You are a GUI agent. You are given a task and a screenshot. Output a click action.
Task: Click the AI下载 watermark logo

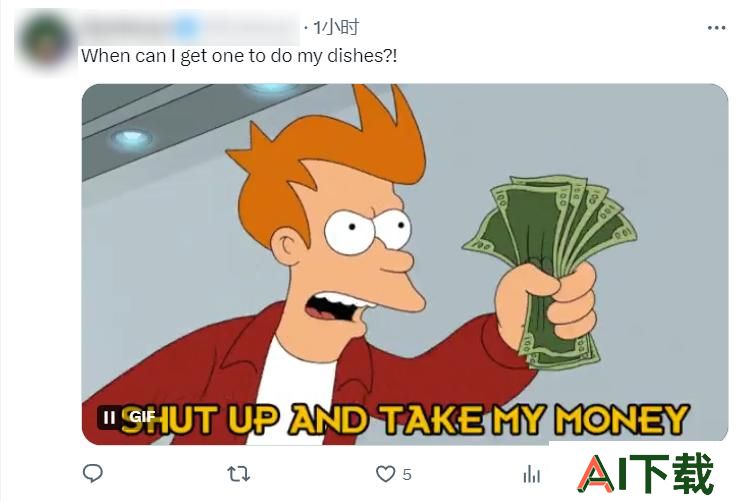click(x=646, y=473)
